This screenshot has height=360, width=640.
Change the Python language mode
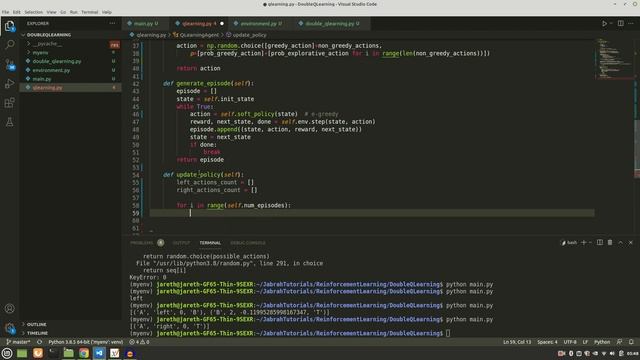click(x=602, y=342)
